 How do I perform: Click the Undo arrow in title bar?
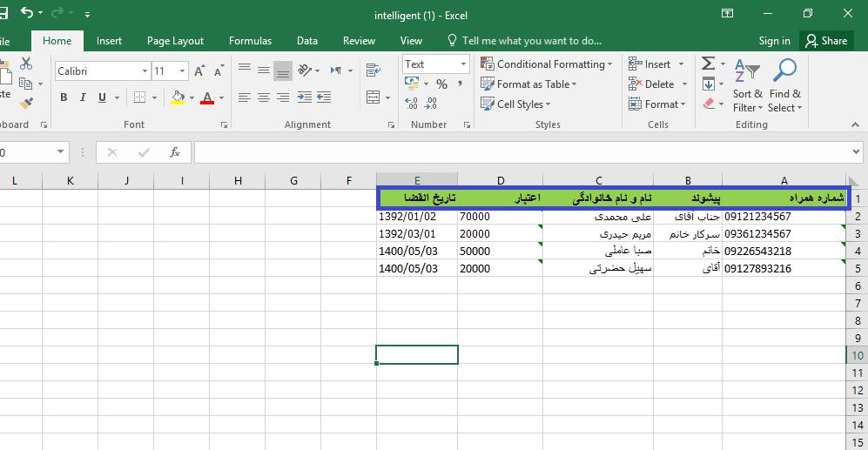[x=28, y=14]
